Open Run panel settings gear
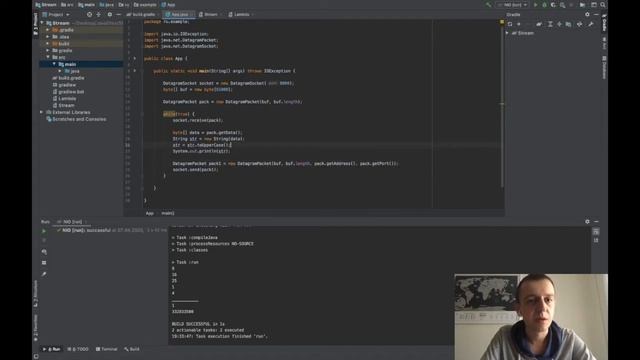This screenshot has height=360, width=640. (x=587, y=222)
